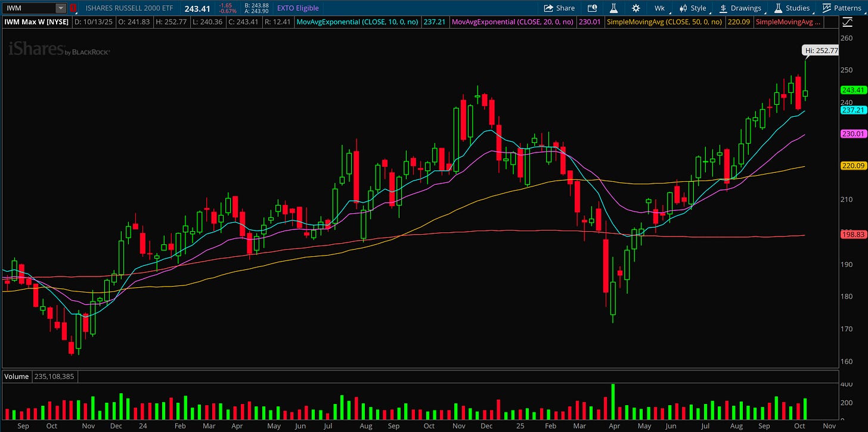Open the Share menu
868x432 pixels.
[559, 8]
